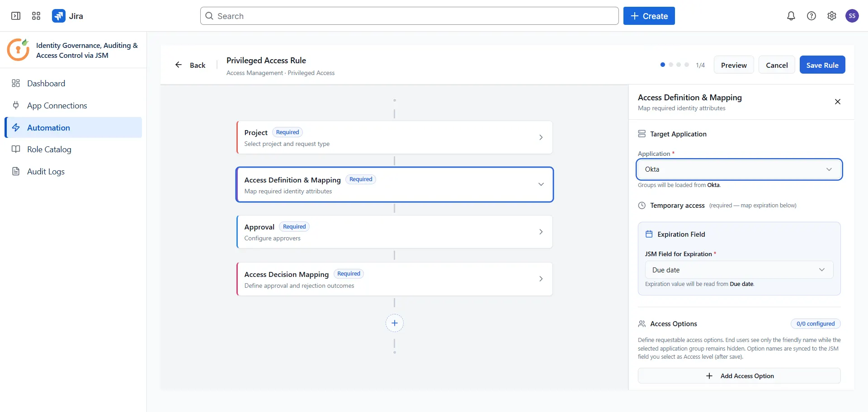Go Back to the previous page

(x=190, y=65)
